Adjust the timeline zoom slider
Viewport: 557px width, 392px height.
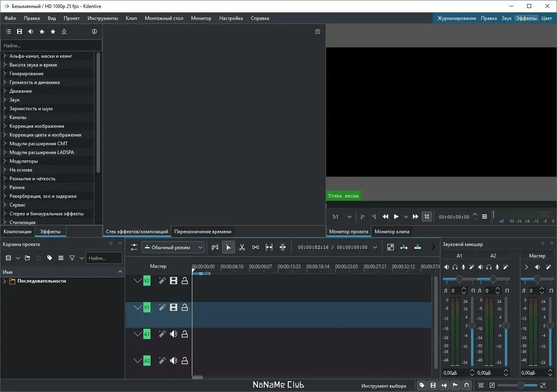[520, 385]
